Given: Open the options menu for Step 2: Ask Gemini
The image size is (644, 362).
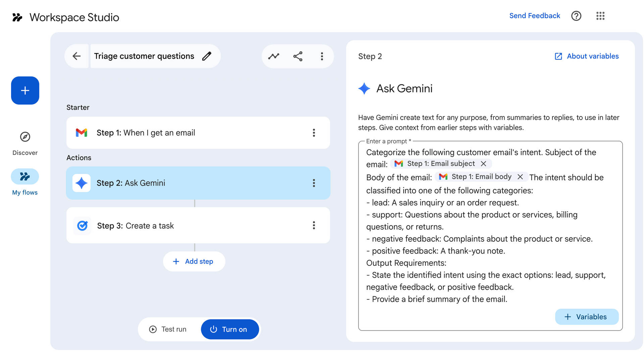Looking at the screenshot, I should (x=314, y=183).
